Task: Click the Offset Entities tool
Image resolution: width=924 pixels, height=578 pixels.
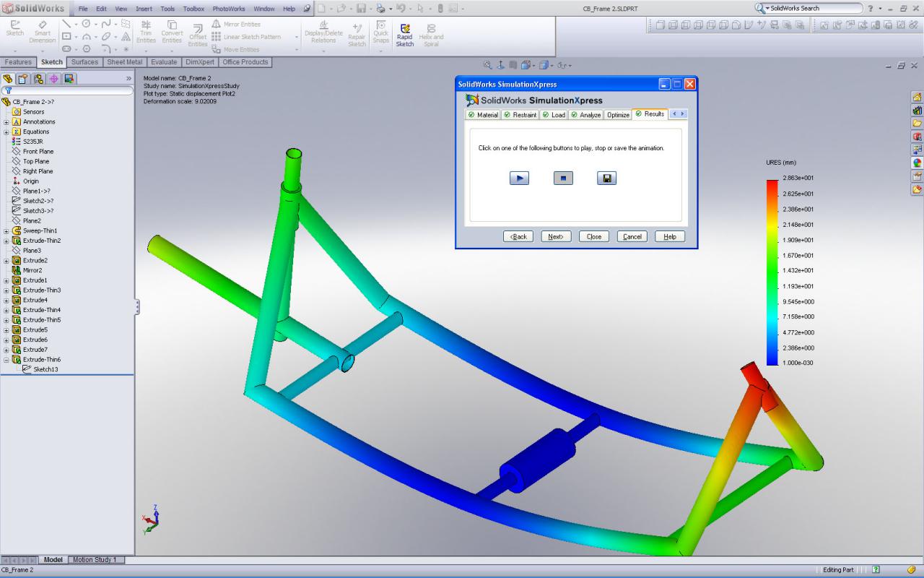Action: click(198, 35)
